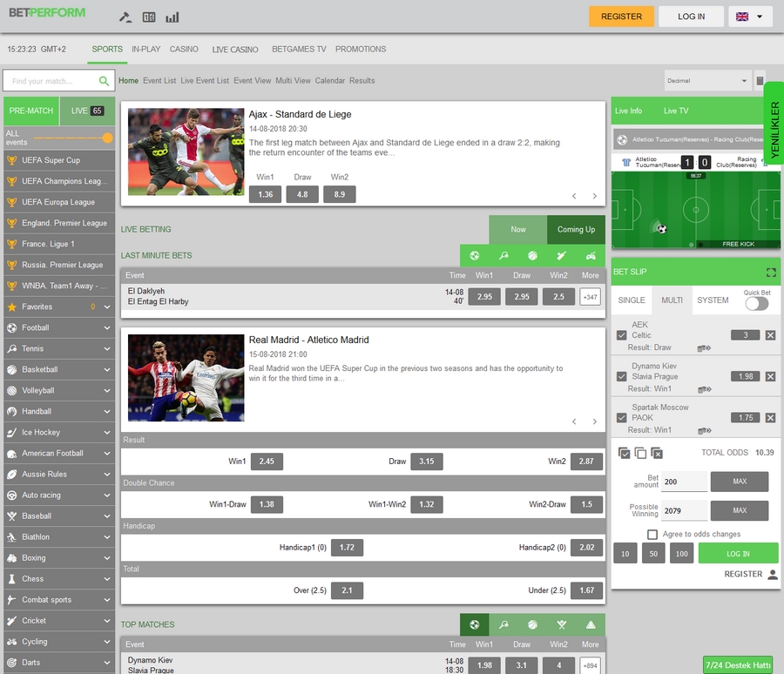Screen dimensions: 784x674
Task: Filter last minute bets by basketball icon
Action: (532, 255)
